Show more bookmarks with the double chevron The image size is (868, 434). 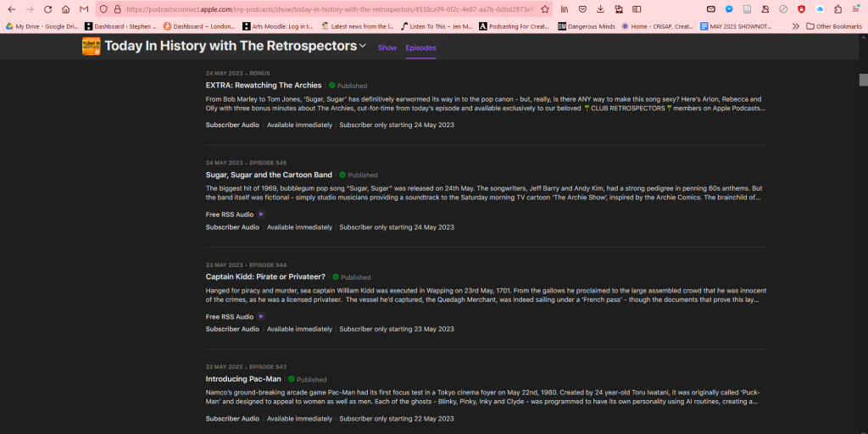(796, 26)
